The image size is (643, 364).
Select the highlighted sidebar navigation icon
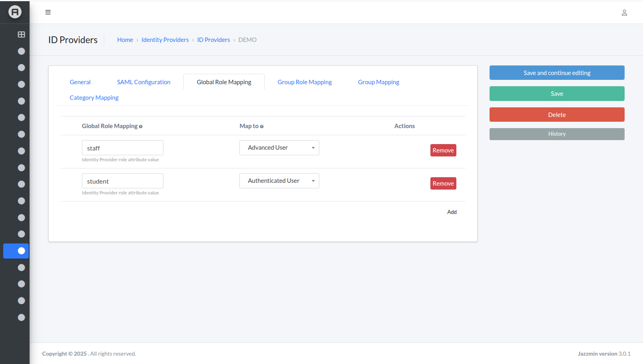[x=16, y=251]
